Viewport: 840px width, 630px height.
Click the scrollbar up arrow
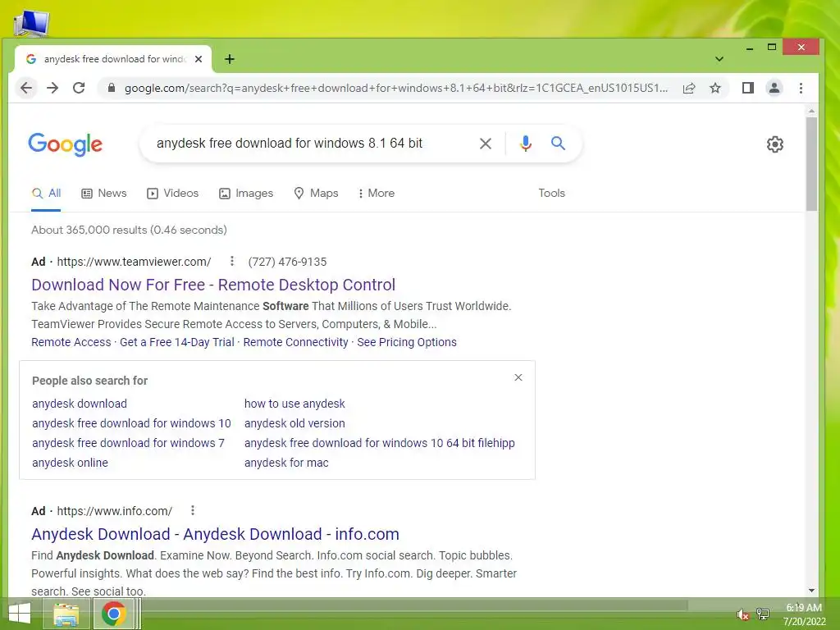811,111
